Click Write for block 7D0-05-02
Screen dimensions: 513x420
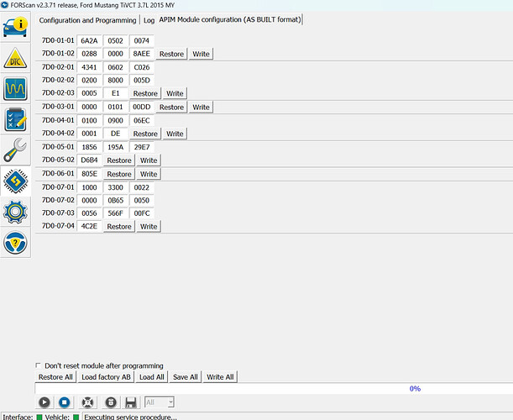149,160
